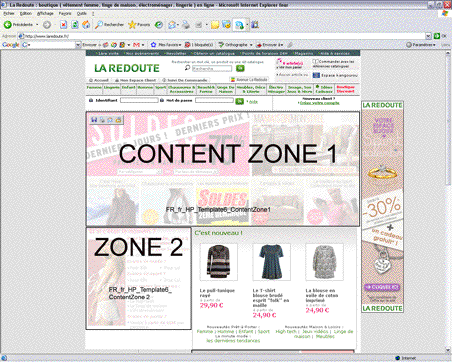Click the magnifier icon beside Recherche field
This screenshot has height=363, width=454.
(187, 68)
